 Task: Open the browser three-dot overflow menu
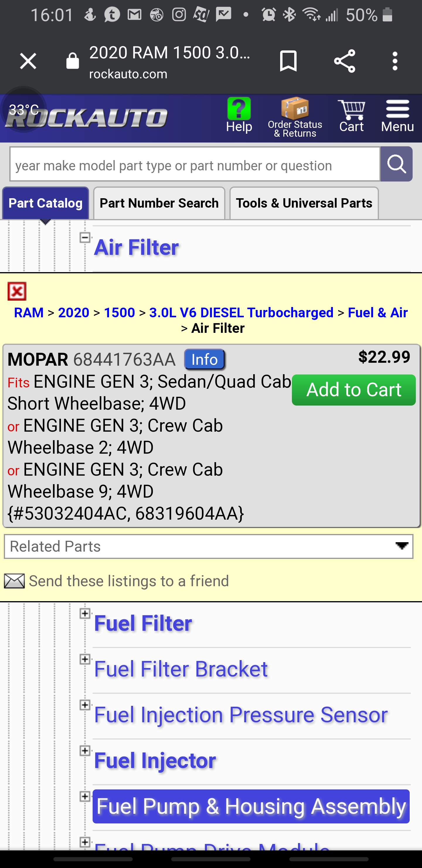point(395,61)
